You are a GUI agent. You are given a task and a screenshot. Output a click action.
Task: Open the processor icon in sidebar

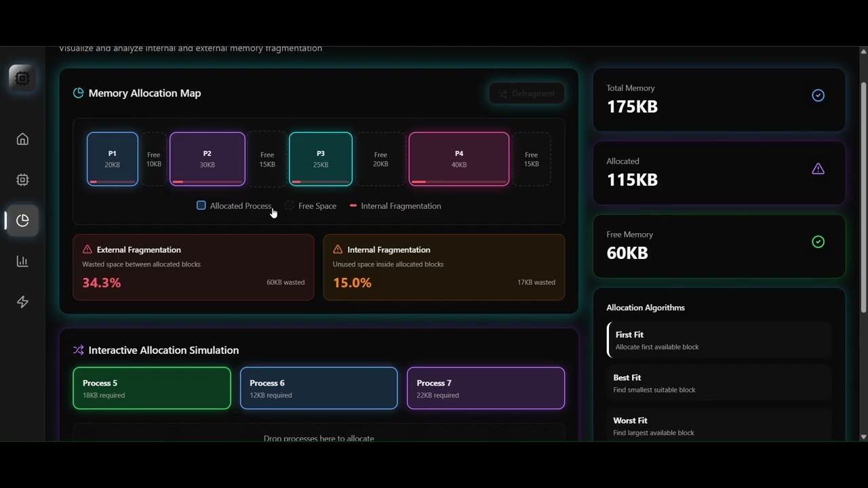point(22,180)
